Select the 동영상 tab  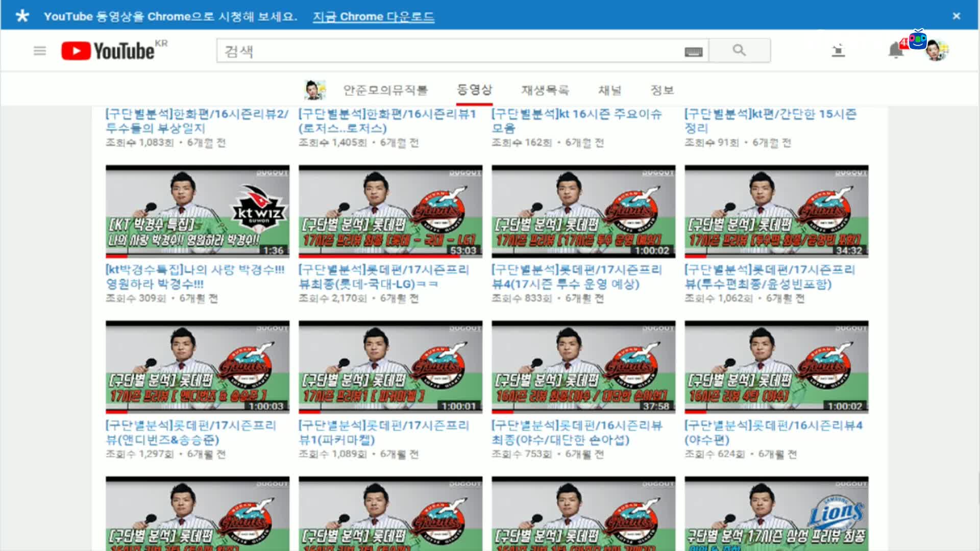pos(475,90)
